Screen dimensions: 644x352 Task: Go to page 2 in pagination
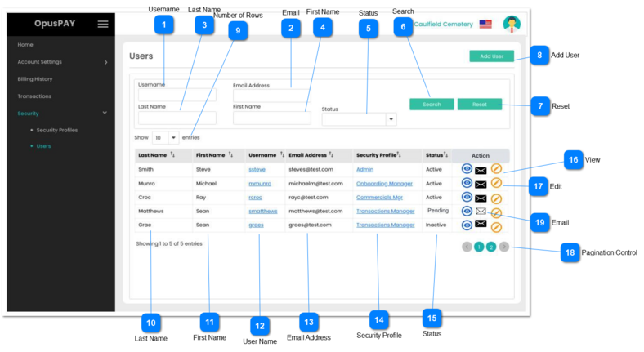click(x=491, y=246)
